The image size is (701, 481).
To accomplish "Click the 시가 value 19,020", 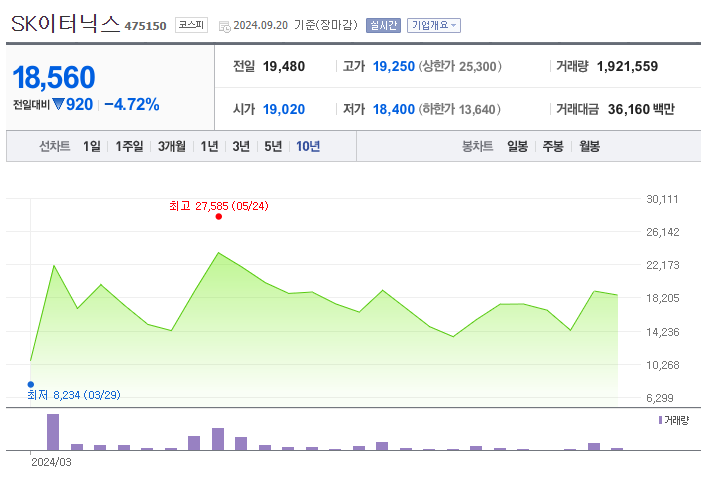I will [284, 110].
